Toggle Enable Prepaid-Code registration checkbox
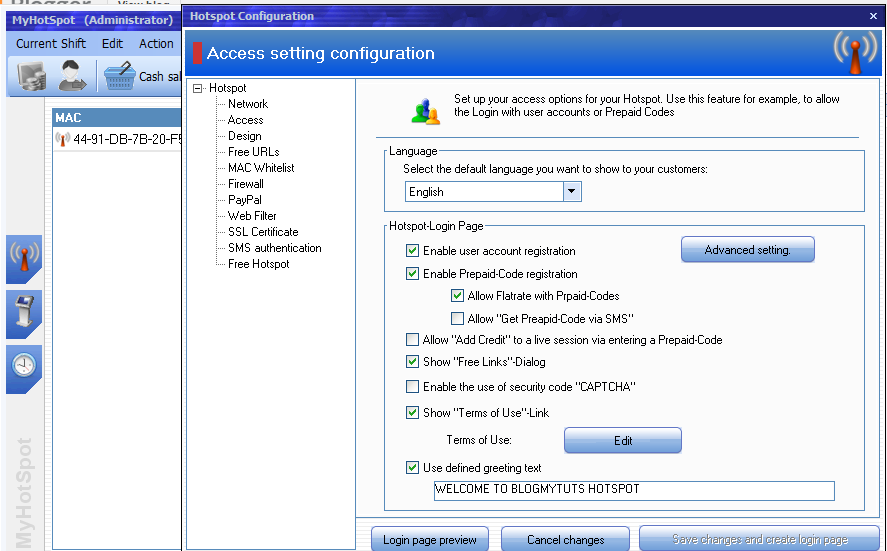Screen dimensions: 887x551 412,274
